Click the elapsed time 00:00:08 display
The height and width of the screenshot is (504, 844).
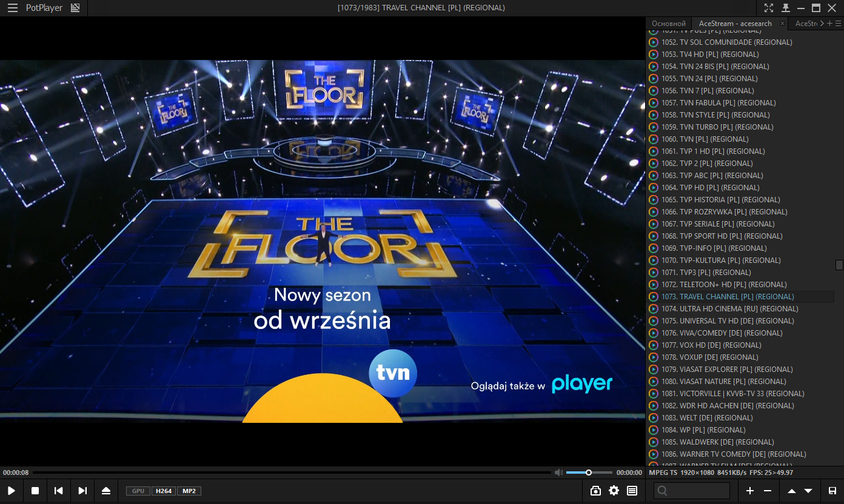[16, 472]
